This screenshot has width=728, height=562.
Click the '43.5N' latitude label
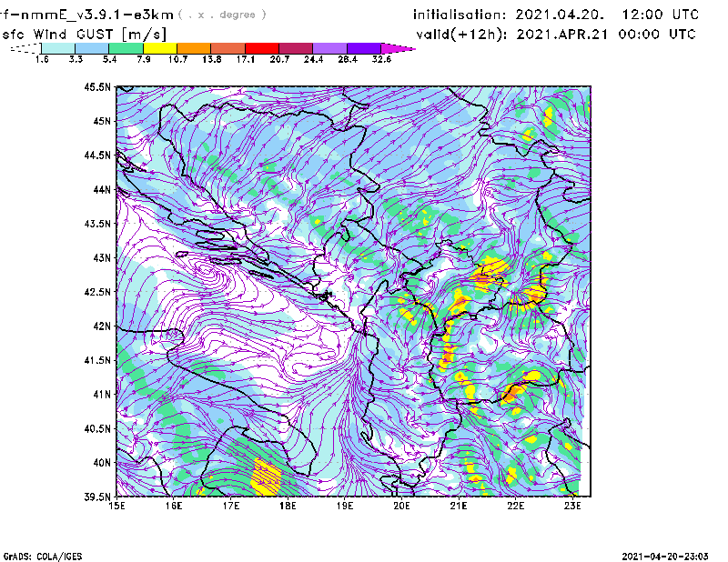tap(97, 224)
